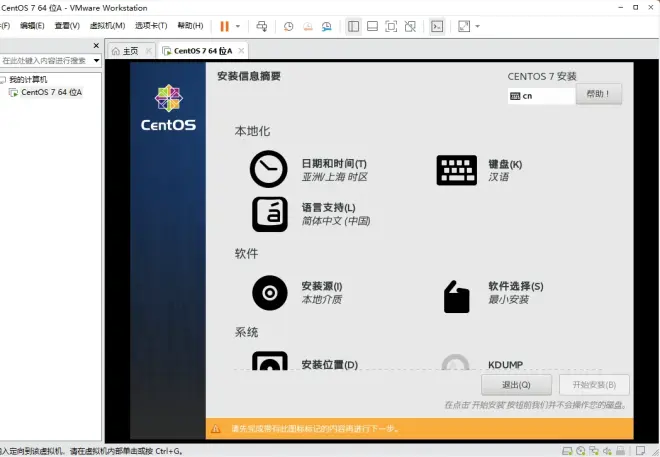This screenshot has height=457, width=660.
Task: Open 日期和时间(T) clock icon
Action: 269,169
